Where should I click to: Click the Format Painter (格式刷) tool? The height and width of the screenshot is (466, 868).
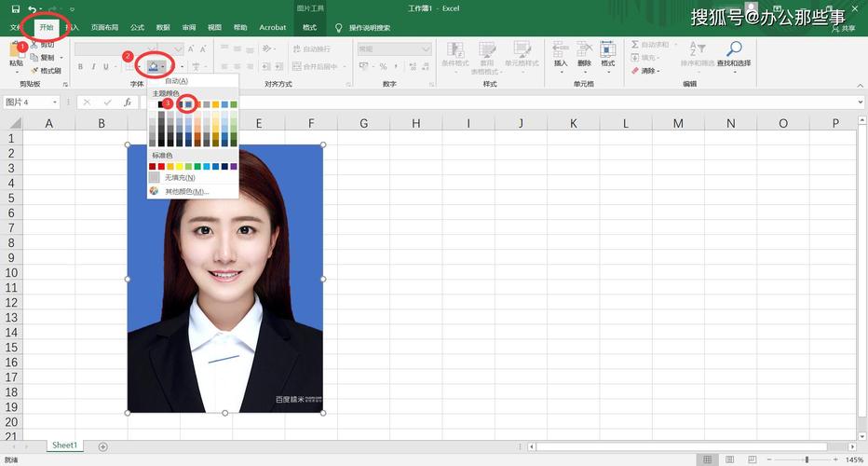[46, 71]
